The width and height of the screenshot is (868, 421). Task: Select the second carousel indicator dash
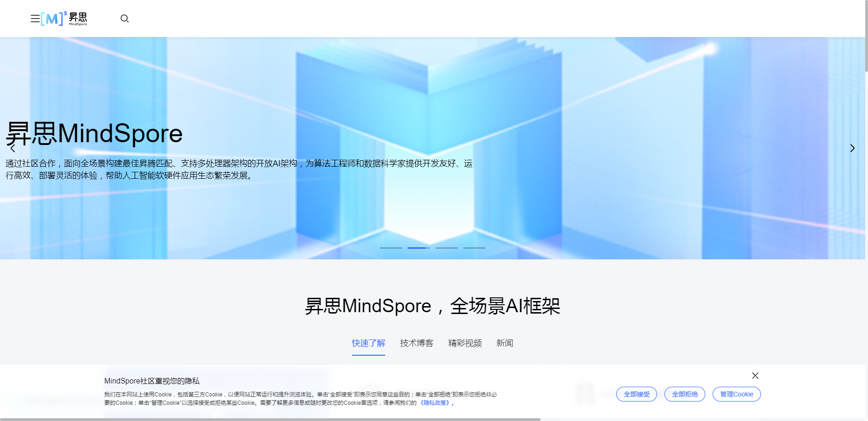click(x=419, y=248)
